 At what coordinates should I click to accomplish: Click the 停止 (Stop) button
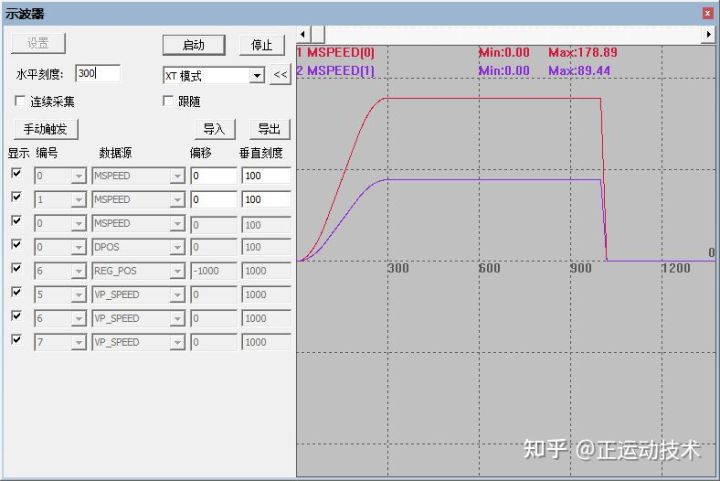(x=262, y=45)
